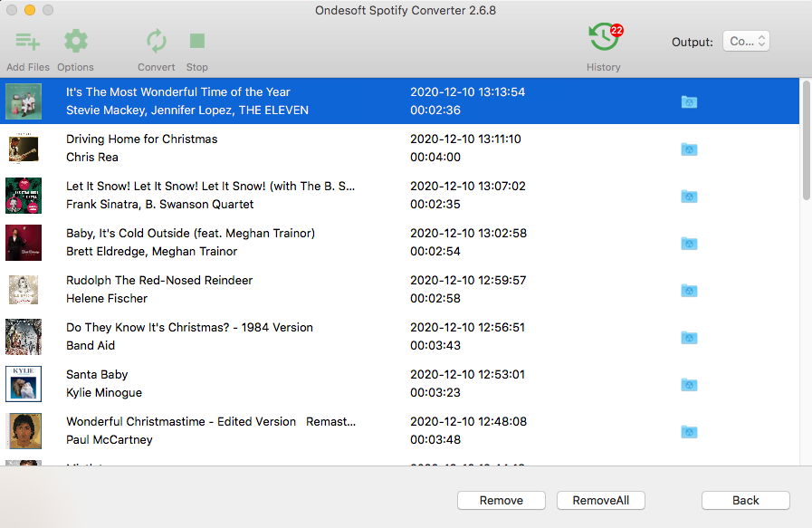Open folder for Baby, It's Cold Outside
The height and width of the screenshot is (528, 812).
(x=689, y=243)
